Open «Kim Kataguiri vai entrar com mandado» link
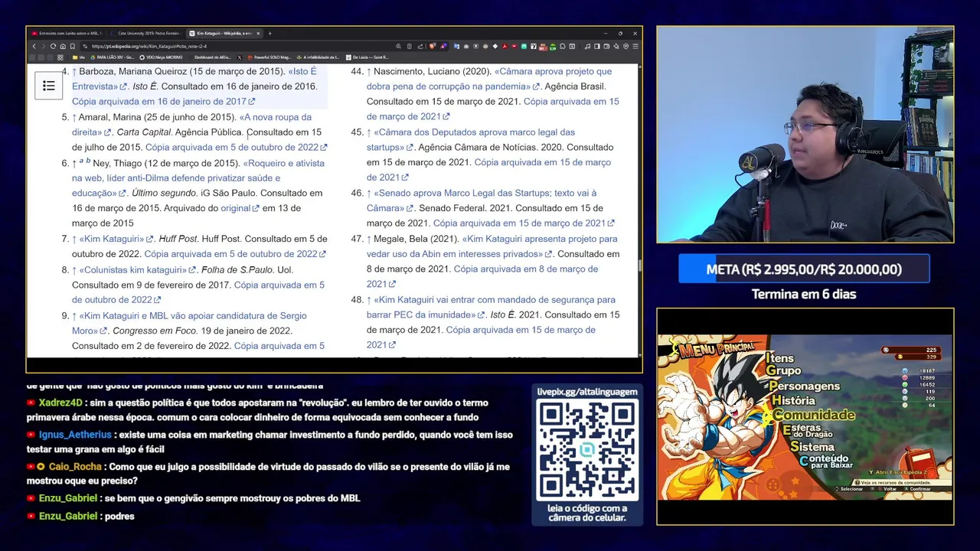Viewport: 980px width, 551px height. [490, 307]
